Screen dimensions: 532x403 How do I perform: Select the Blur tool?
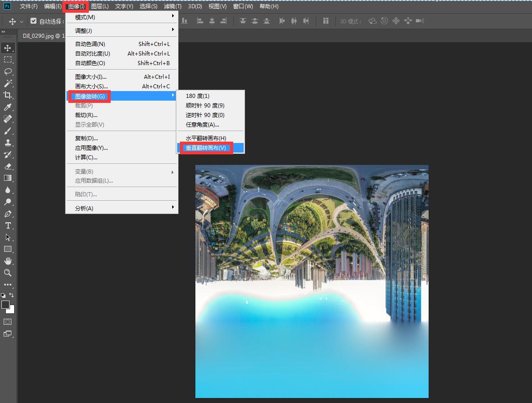(x=7, y=190)
